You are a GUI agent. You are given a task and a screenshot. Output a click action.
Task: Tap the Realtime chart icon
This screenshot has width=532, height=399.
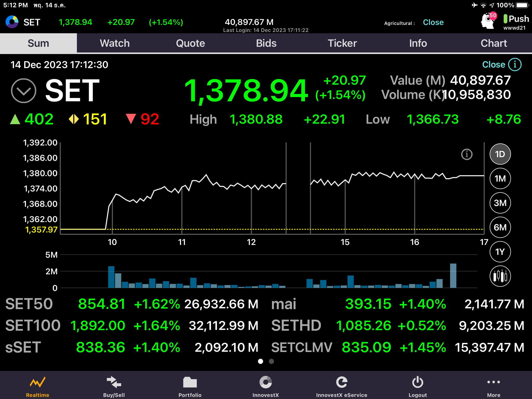pyautogui.click(x=37, y=382)
